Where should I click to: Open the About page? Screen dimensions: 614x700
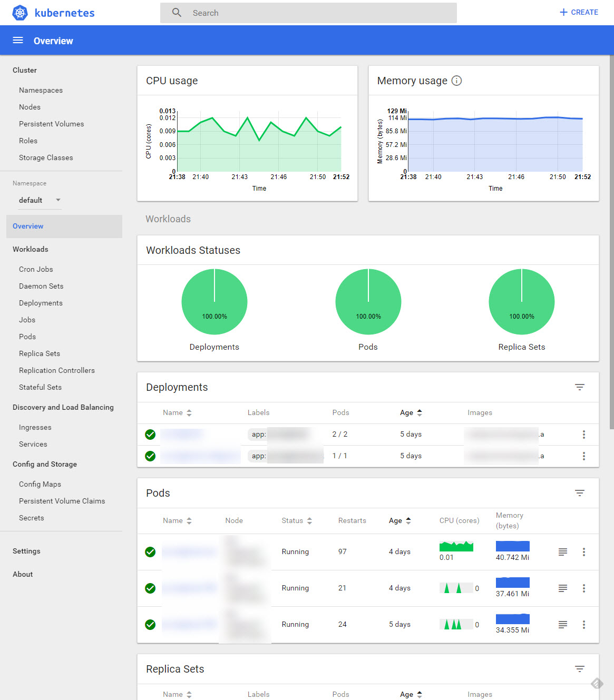pos(23,574)
